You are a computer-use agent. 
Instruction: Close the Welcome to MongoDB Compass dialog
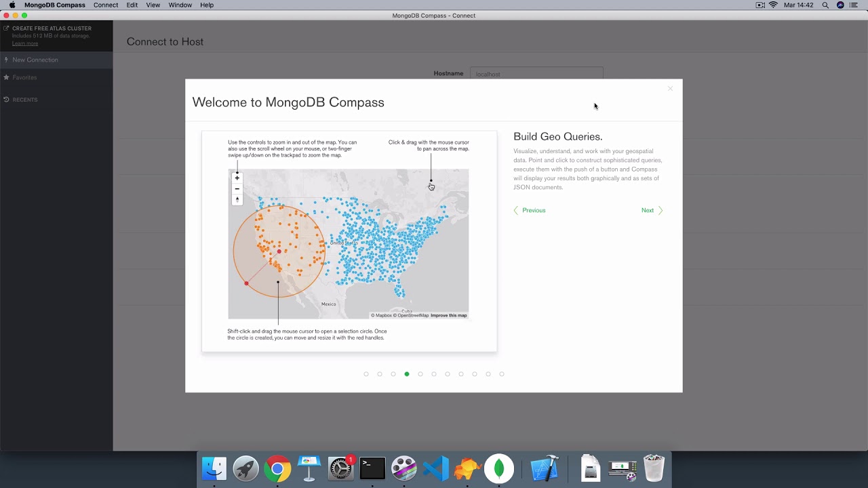coord(670,89)
